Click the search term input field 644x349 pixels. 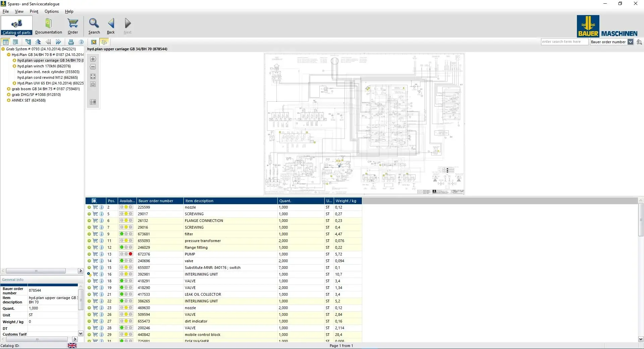point(564,42)
